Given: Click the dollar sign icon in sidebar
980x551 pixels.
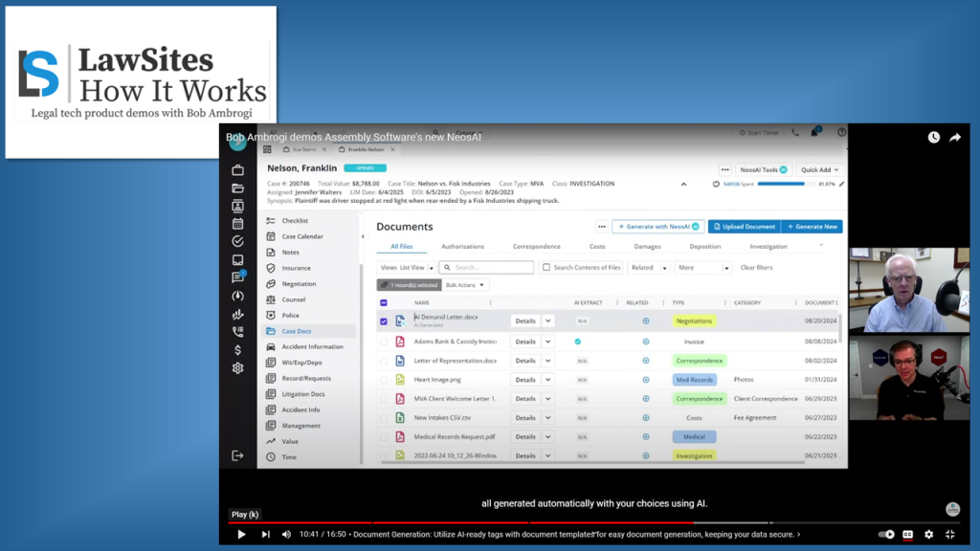Looking at the screenshot, I should tap(238, 350).
